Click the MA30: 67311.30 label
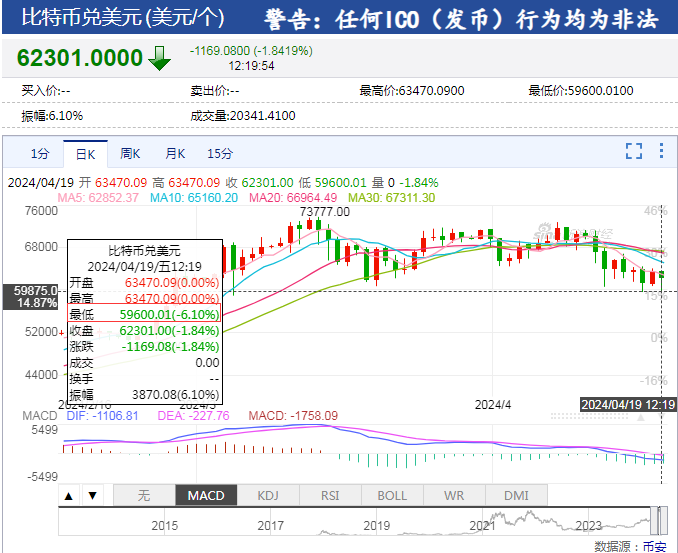 [x=392, y=198]
